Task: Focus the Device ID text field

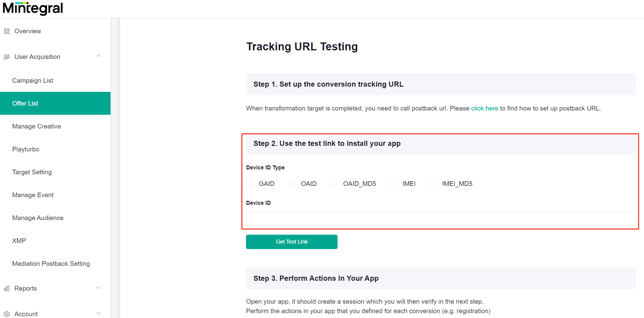Action: (441, 219)
